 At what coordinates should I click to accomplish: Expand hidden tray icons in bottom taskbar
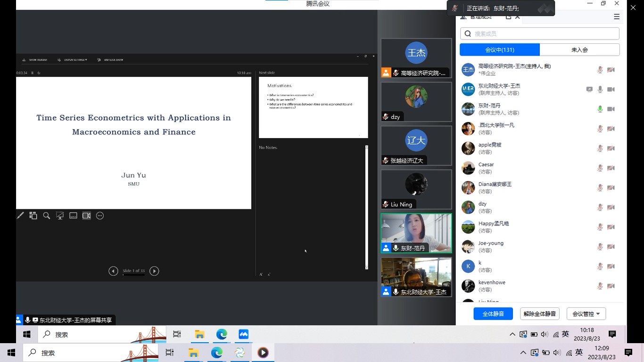tap(523, 353)
